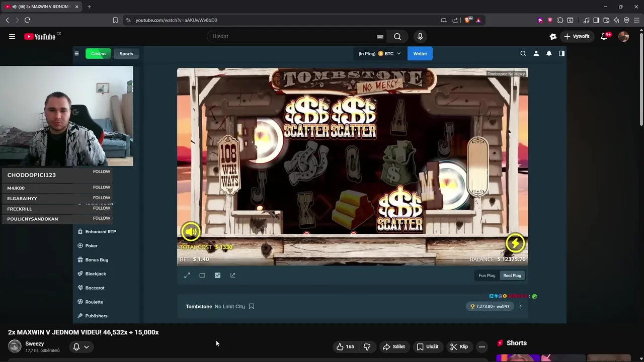Dislike the video with thumbs down
This screenshot has height=362, width=644.
click(367, 346)
